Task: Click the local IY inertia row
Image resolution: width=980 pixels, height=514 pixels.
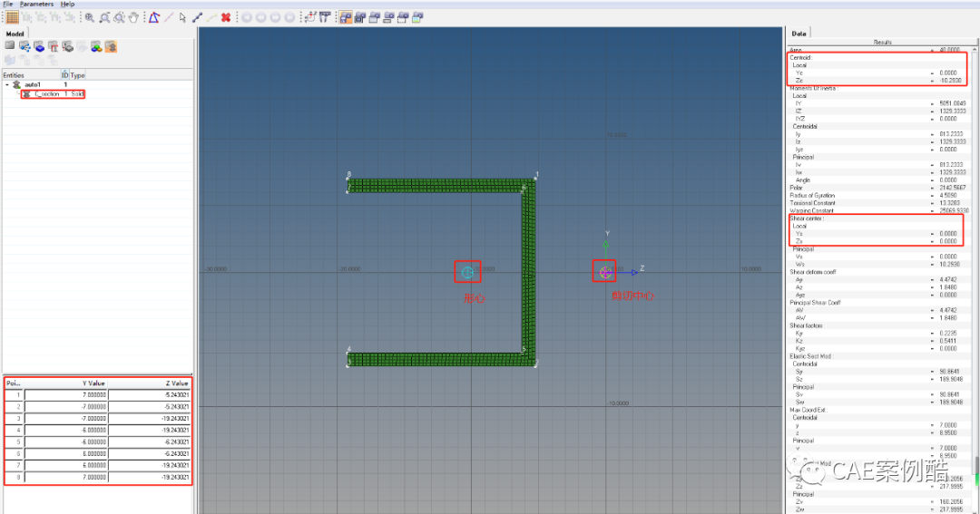Action: click(880, 103)
